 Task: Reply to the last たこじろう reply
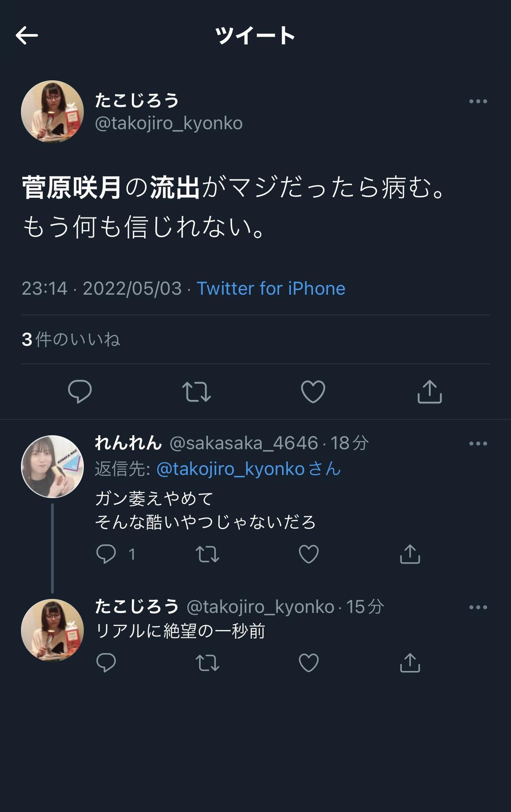[x=106, y=663]
